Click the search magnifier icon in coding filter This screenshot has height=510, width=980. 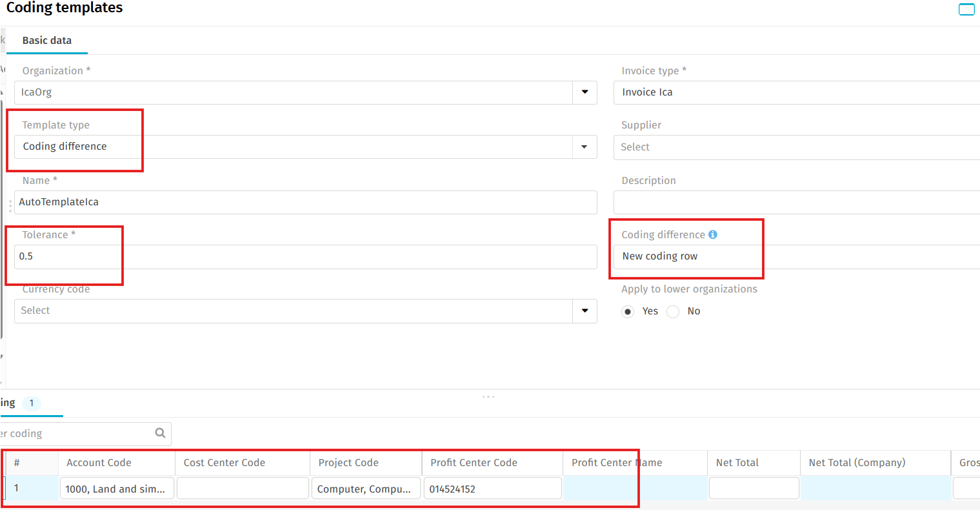(x=160, y=433)
